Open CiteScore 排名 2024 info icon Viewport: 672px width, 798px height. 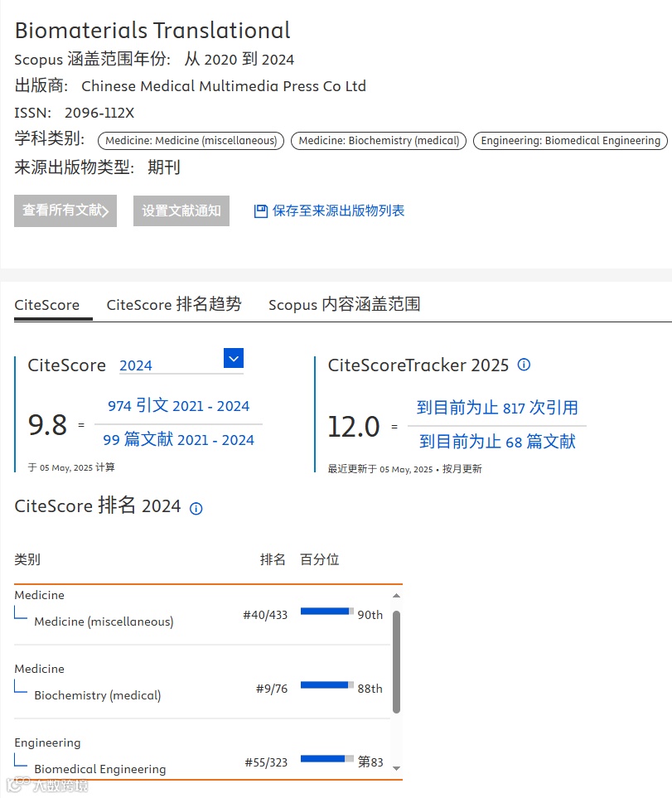(x=196, y=508)
